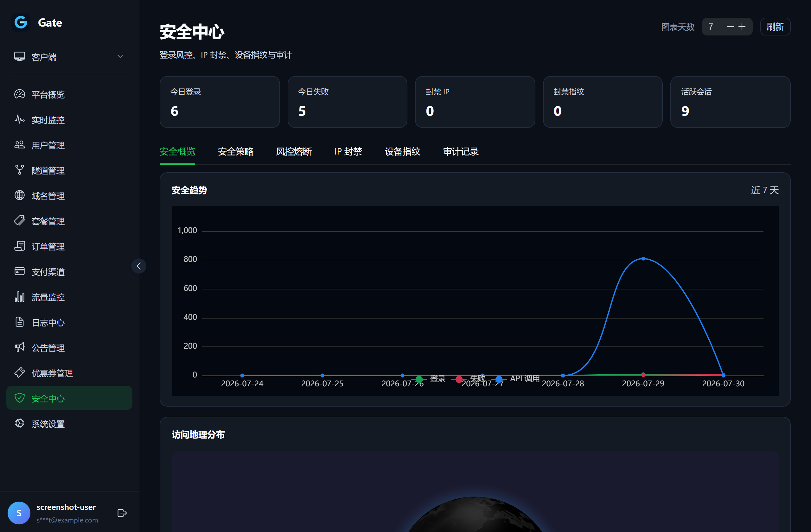Screen dimensions: 811x532
Task: Toggle the 失败 legend series
Action: (x=468, y=379)
